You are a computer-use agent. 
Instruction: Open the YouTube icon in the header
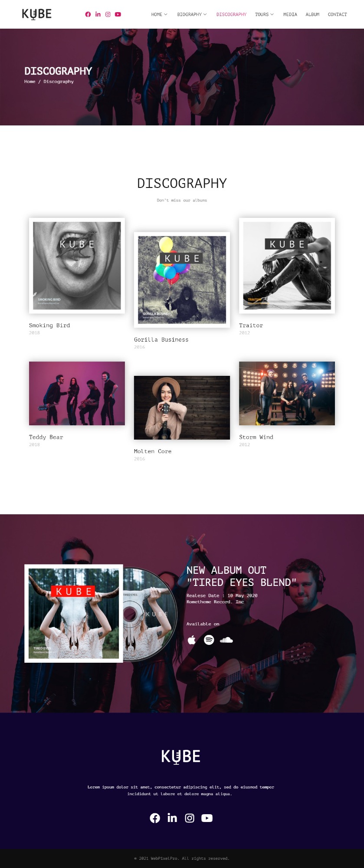(x=118, y=14)
